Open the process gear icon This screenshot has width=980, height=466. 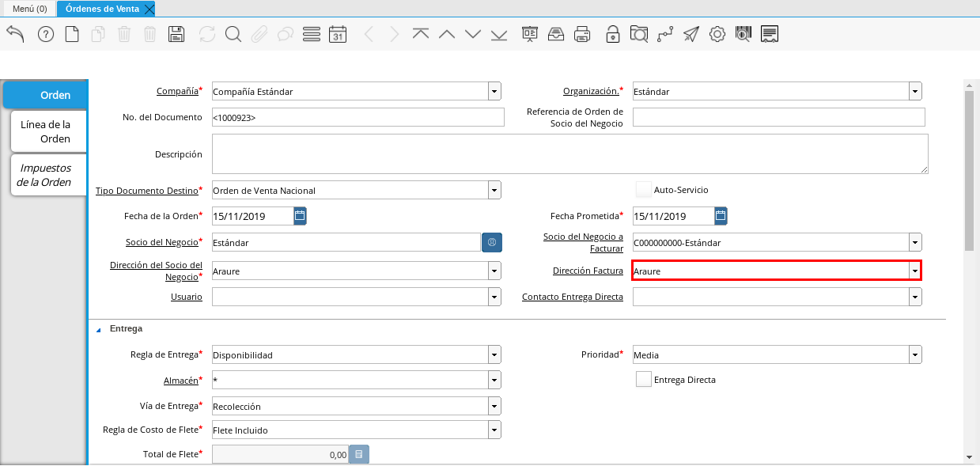coord(717,34)
